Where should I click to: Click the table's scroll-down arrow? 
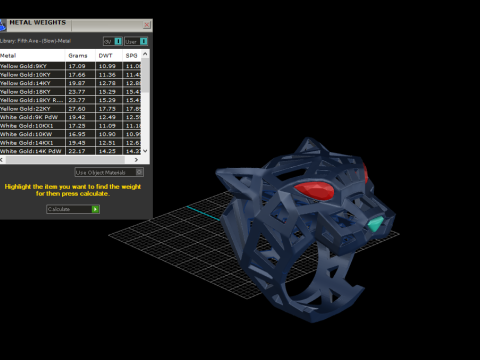[x=145, y=151]
